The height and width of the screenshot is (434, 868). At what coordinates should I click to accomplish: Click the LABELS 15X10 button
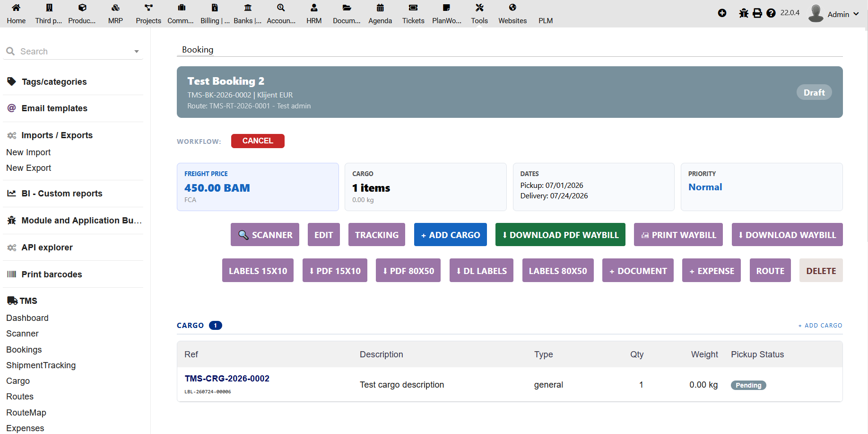(258, 271)
